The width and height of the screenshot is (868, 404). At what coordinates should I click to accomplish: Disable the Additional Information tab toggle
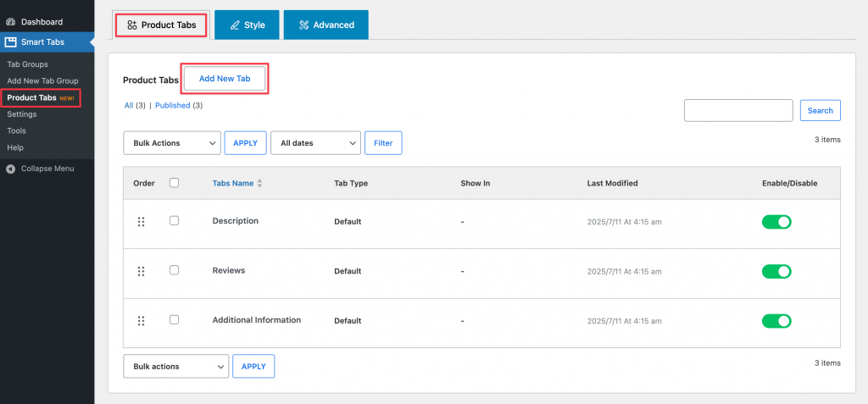tap(776, 321)
